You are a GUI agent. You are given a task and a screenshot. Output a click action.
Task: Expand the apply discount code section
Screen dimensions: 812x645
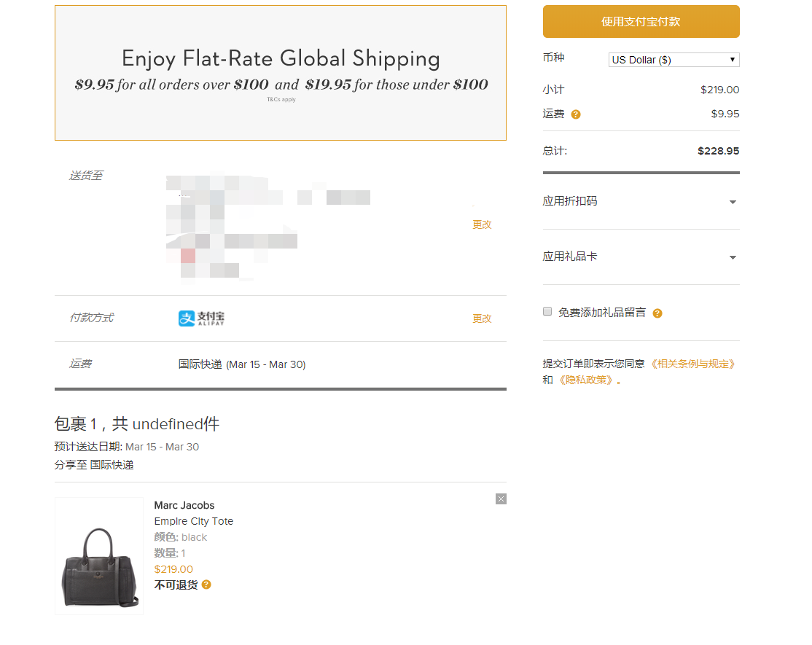click(641, 201)
